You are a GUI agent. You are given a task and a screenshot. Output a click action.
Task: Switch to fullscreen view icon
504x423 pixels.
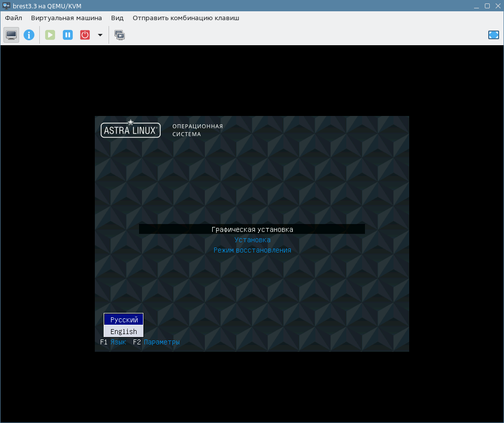493,35
